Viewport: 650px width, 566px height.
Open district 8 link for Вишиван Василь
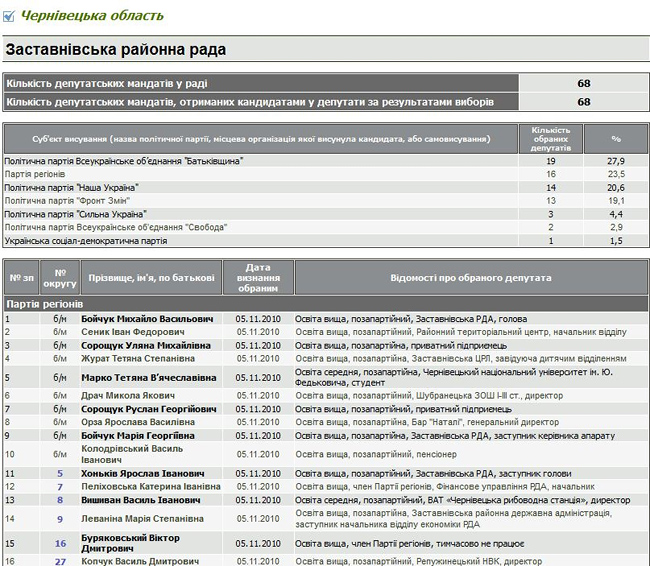click(60, 499)
